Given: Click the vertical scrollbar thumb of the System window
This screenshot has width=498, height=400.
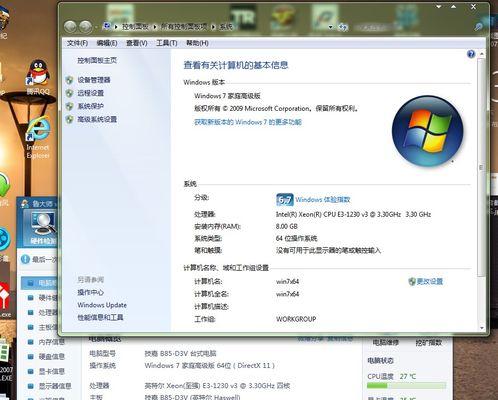Looking at the screenshot, I should [481, 167].
